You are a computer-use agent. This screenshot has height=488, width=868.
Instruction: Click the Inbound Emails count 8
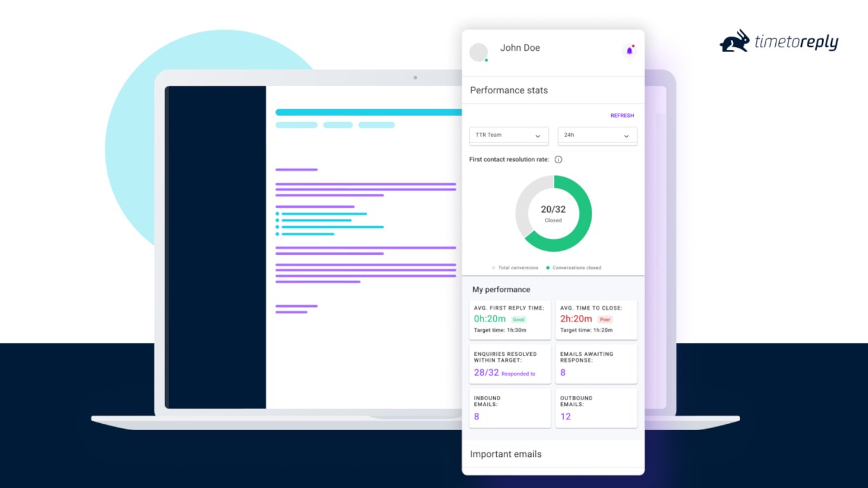point(477,417)
